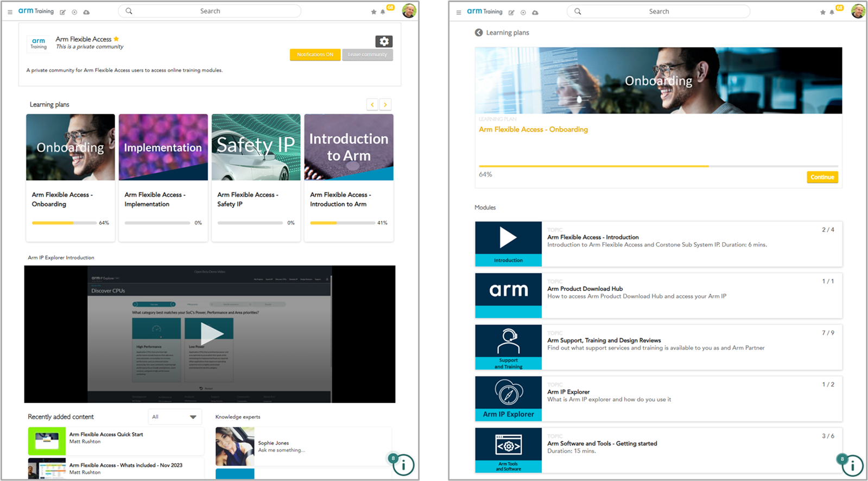Open the Onboarding learning plan card image
The height and width of the screenshot is (481, 868).
tap(71, 147)
